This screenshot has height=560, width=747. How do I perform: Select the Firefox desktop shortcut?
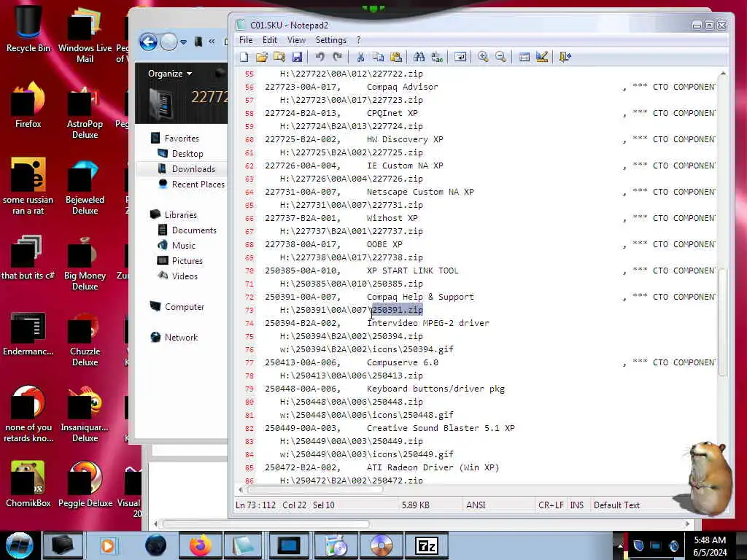28,105
